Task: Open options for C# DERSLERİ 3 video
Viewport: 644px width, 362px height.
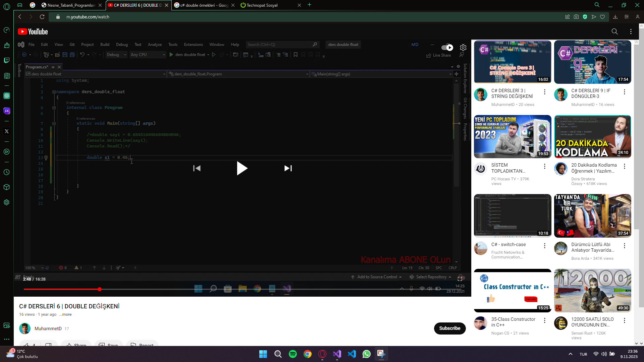Action: click(x=544, y=92)
